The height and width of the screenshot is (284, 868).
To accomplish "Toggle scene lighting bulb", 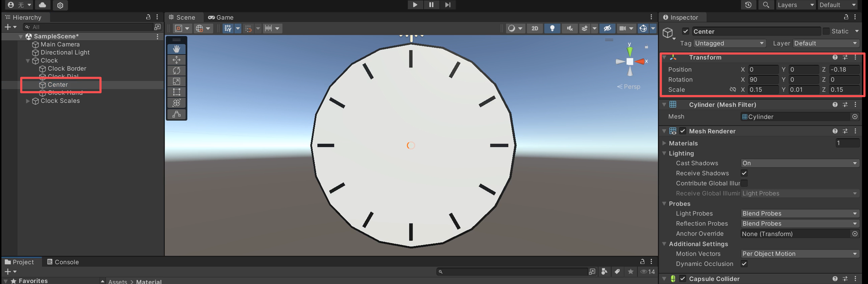I will [x=552, y=28].
